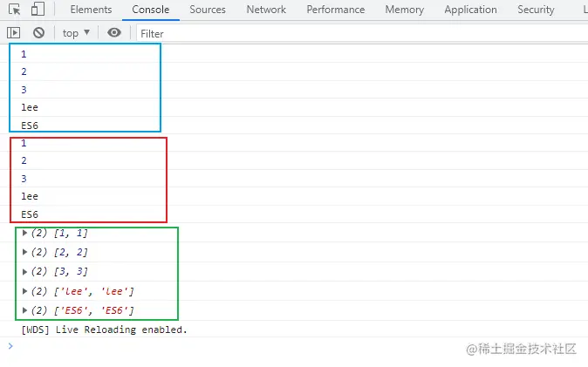
Task: Activate the inspect element picker icon
Action: 15,10
